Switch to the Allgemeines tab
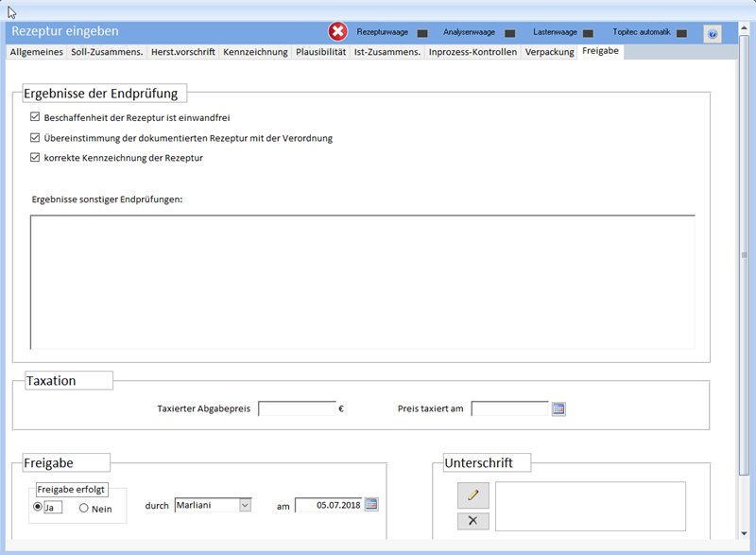This screenshot has width=756, height=555. click(37, 52)
